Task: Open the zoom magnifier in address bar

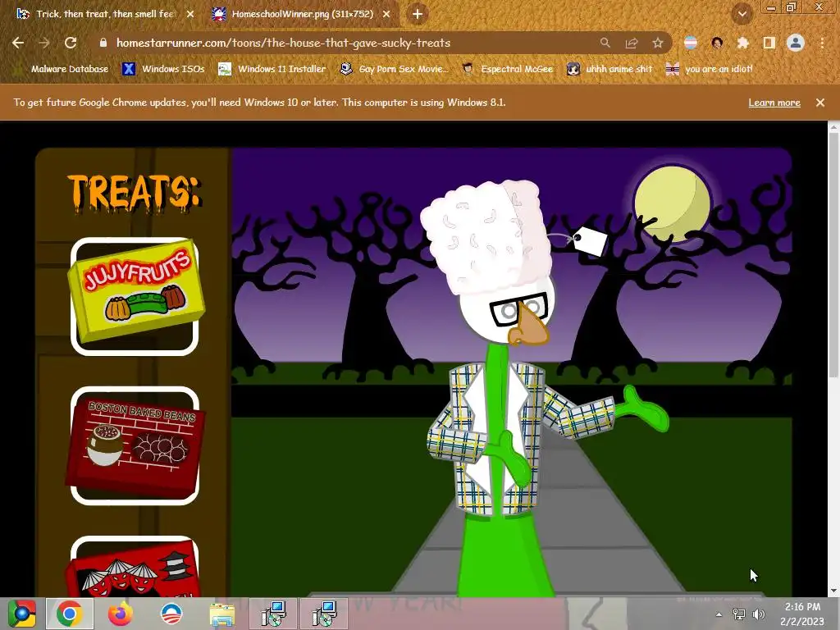Action: coord(605,43)
